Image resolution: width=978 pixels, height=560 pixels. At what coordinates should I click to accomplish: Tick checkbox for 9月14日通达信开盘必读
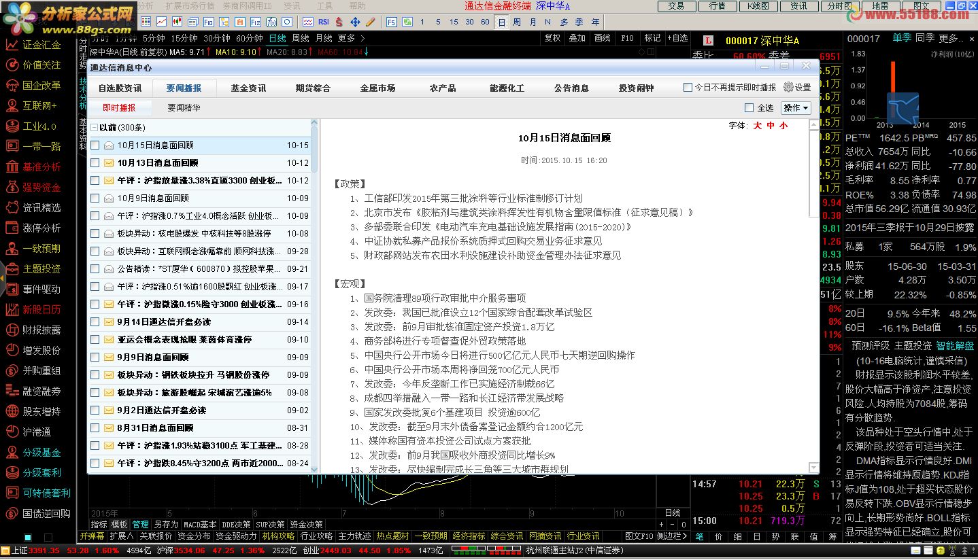tap(95, 322)
